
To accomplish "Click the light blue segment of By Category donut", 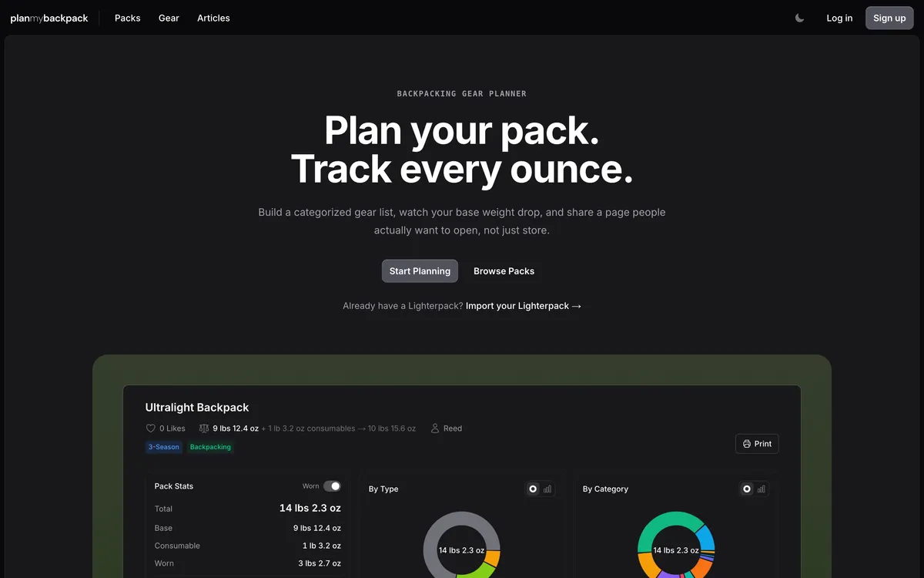I will pyautogui.click(x=707, y=536).
